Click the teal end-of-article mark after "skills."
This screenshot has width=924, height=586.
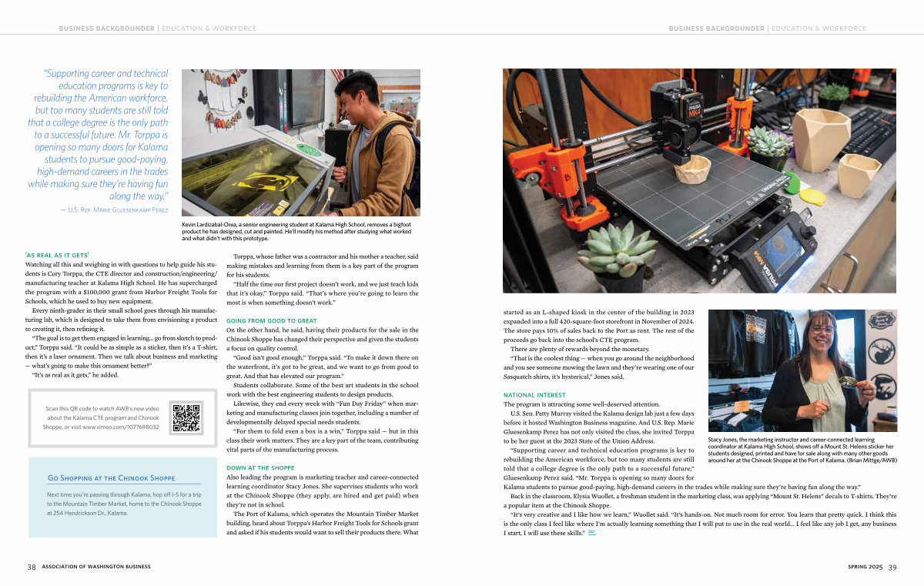592,533
